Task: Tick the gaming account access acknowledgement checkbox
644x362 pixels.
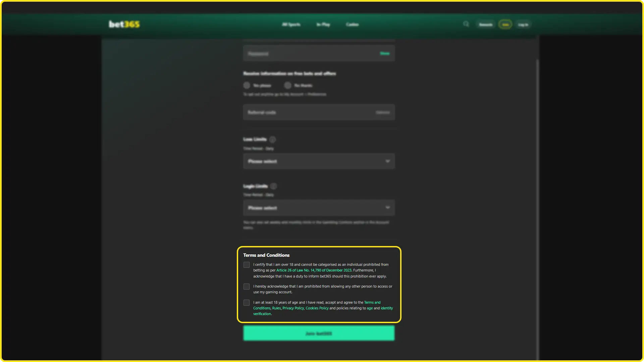Action: (247, 287)
